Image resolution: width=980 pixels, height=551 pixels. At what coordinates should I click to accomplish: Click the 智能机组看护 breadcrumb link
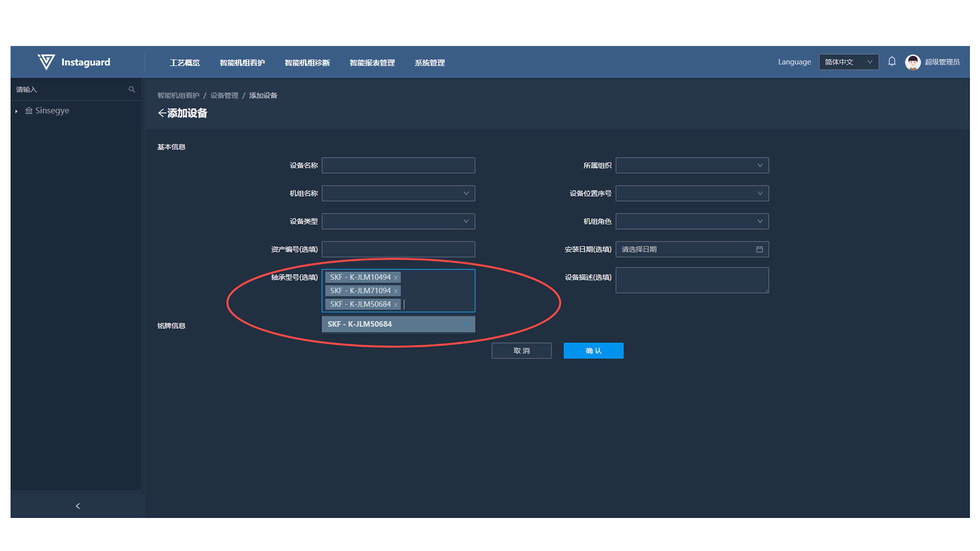point(178,95)
